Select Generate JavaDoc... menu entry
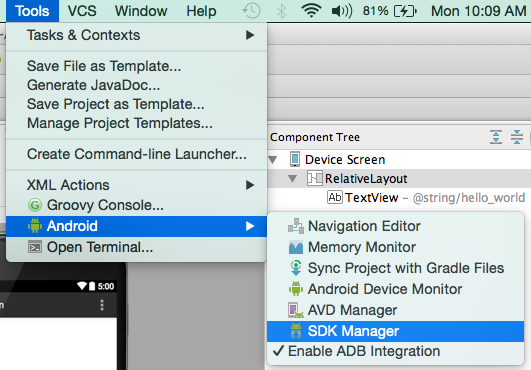This screenshot has height=370, width=531. pos(136,85)
